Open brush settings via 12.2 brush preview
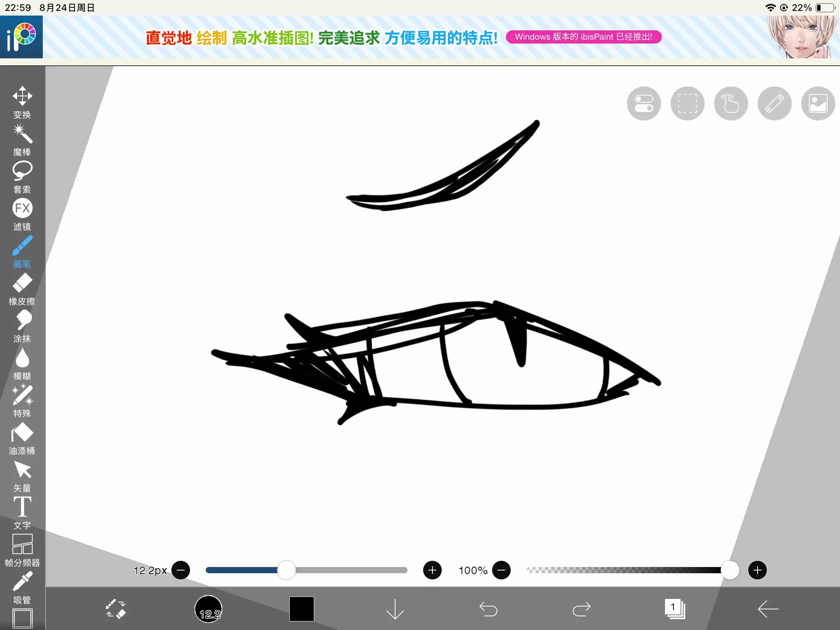 click(208, 609)
